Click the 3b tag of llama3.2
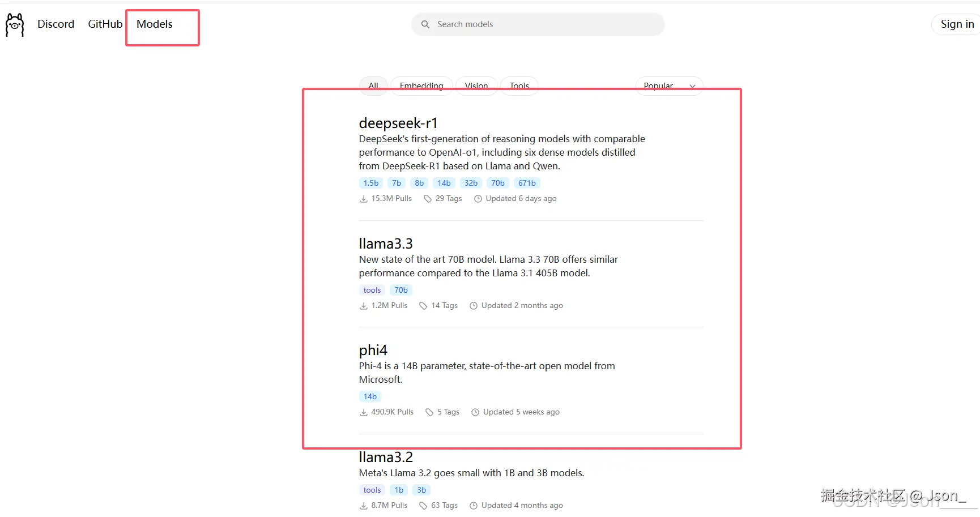The width and height of the screenshot is (980, 517). coord(421,490)
